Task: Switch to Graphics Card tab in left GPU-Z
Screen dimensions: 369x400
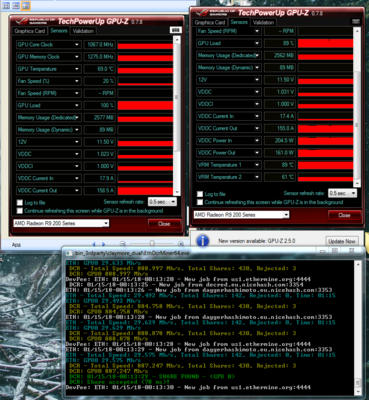Action: [30, 31]
